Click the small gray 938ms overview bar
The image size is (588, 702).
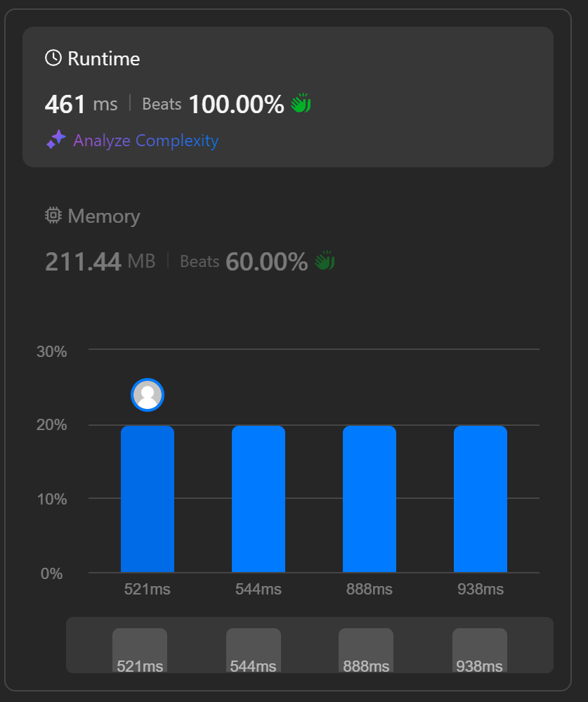coord(480,649)
